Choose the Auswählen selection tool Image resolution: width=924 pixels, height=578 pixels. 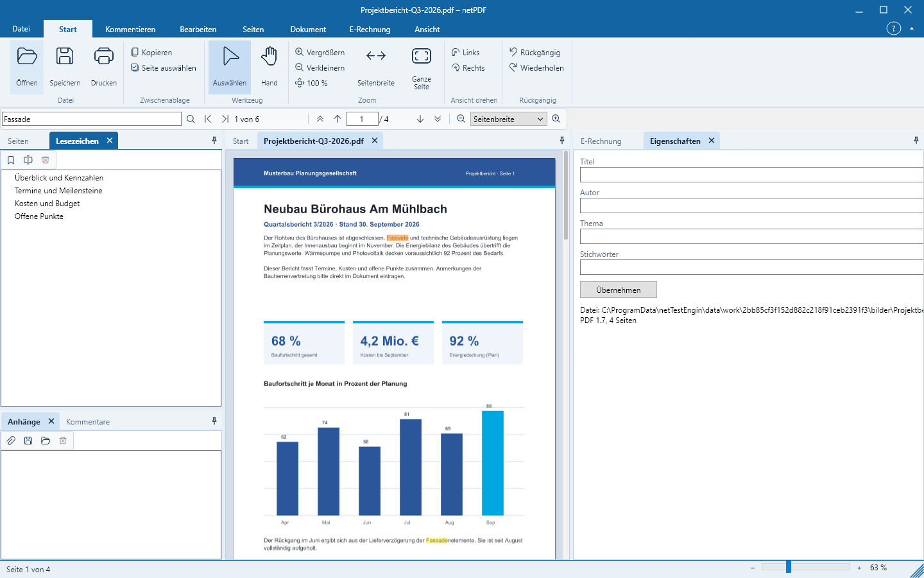[x=230, y=66]
